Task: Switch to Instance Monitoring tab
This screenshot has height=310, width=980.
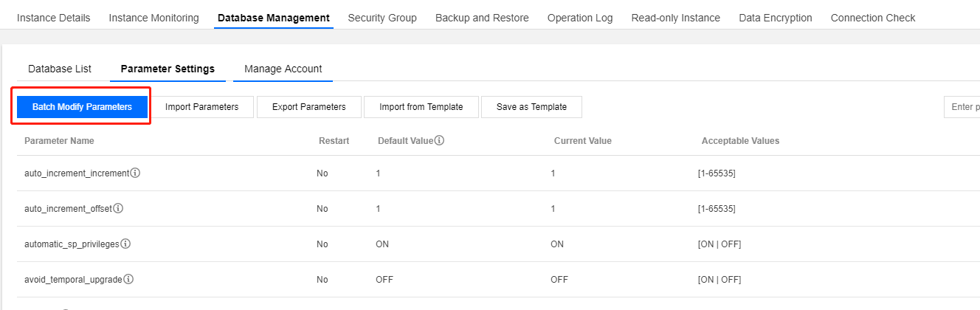Action: click(x=153, y=18)
